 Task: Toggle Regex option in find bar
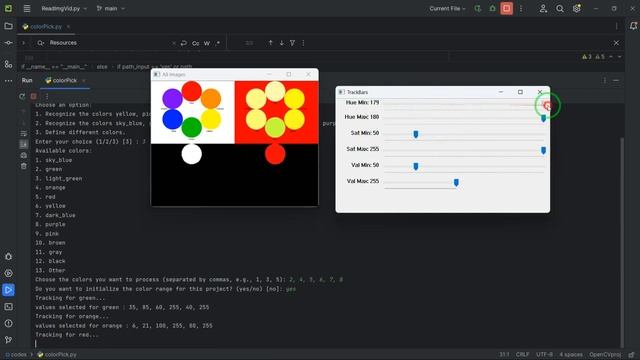tap(218, 43)
